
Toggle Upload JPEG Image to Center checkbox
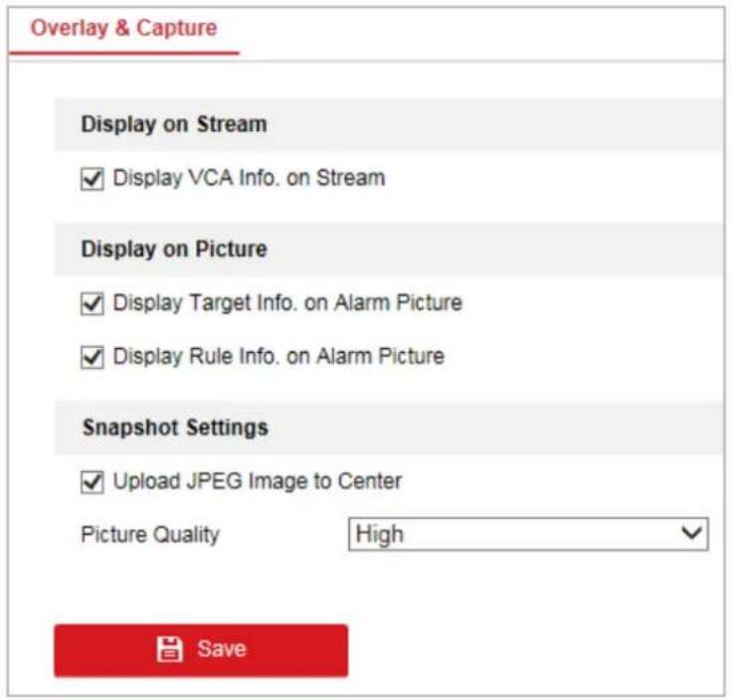pos(91,482)
